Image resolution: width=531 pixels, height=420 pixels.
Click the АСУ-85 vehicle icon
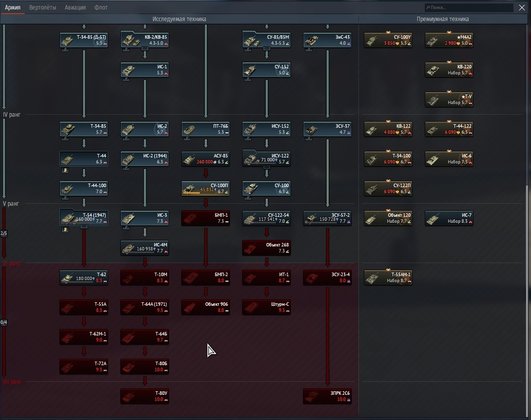[189, 159]
